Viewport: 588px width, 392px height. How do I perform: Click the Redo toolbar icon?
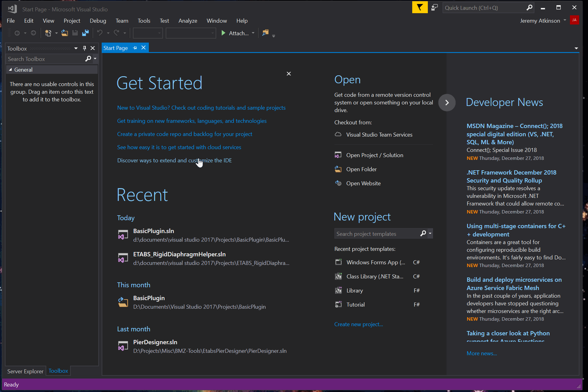point(116,33)
